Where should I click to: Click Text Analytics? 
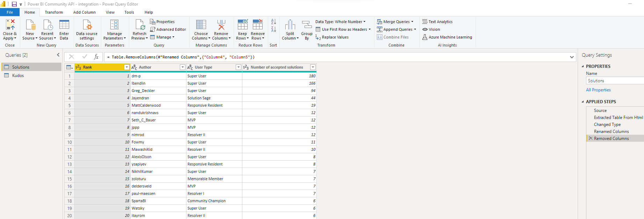tap(437, 22)
